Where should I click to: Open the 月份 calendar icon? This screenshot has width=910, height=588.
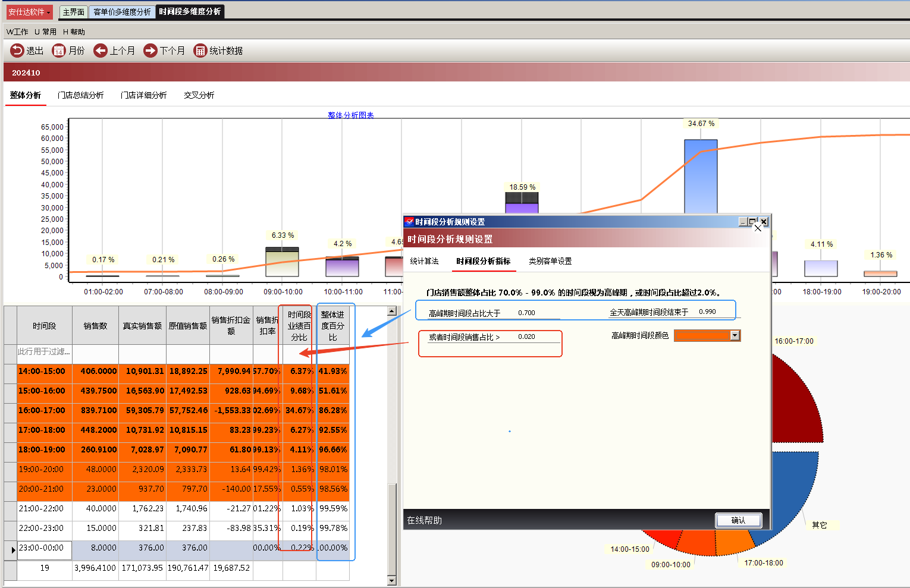[58, 51]
